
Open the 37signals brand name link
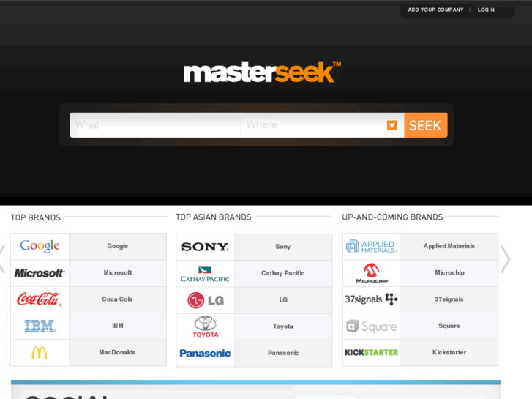(449, 299)
